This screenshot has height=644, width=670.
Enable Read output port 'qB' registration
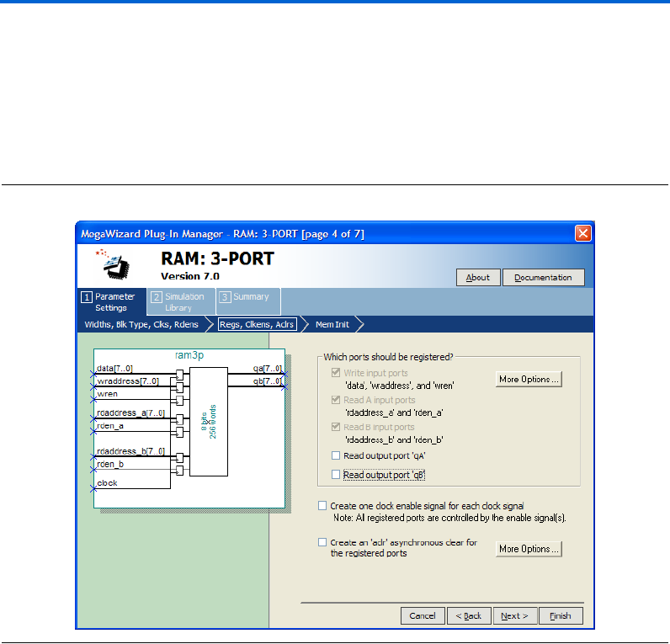pos(336,474)
